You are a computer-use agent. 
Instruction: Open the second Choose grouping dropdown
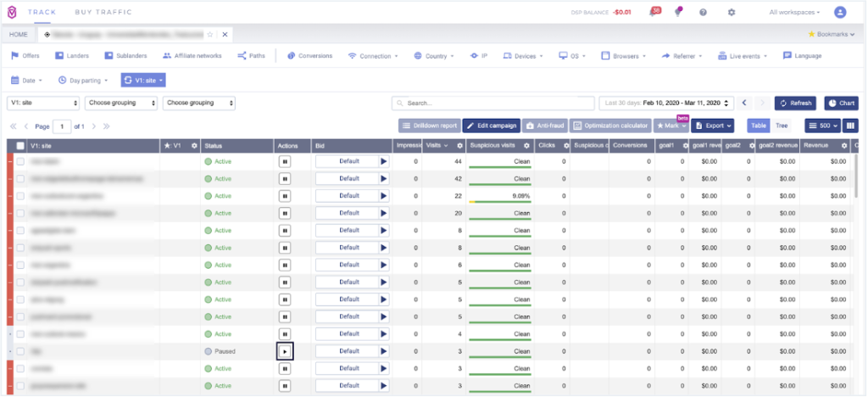(199, 103)
